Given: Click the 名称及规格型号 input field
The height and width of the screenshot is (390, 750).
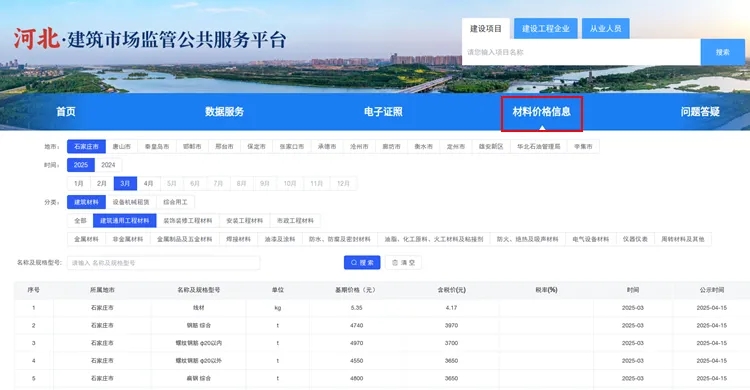Looking at the screenshot, I should coord(164,263).
